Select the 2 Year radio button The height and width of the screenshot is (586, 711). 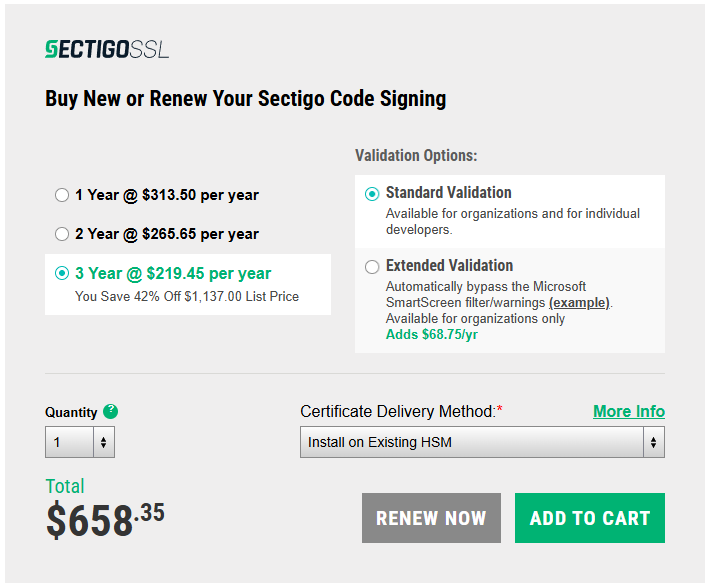(62, 234)
